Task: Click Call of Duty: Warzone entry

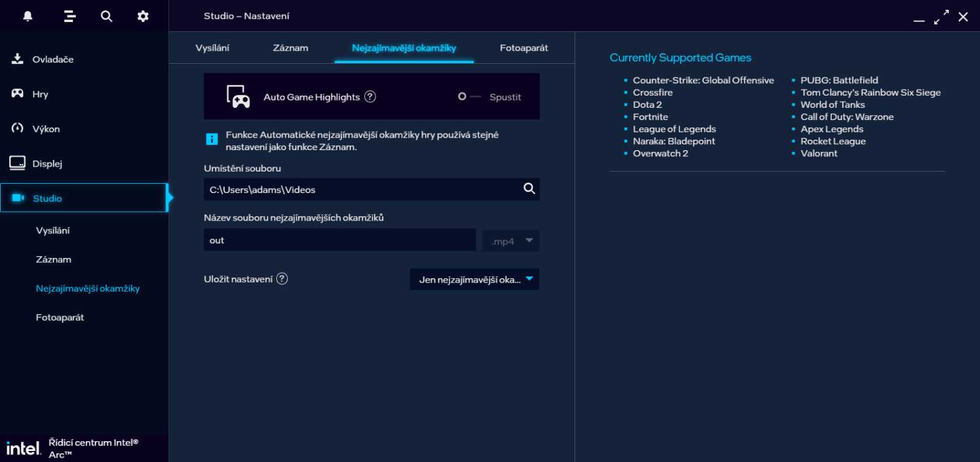Action: (x=847, y=117)
